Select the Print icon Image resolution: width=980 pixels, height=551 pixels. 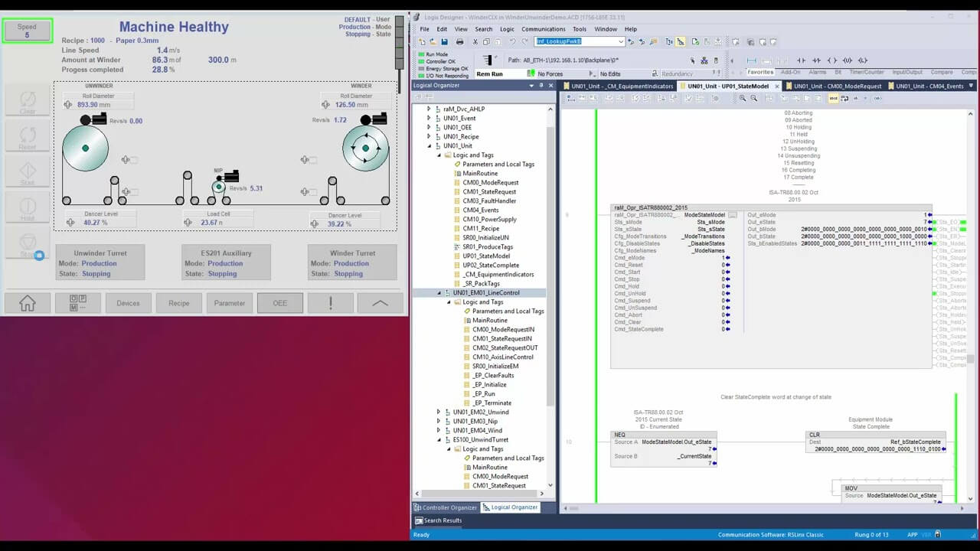click(459, 42)
